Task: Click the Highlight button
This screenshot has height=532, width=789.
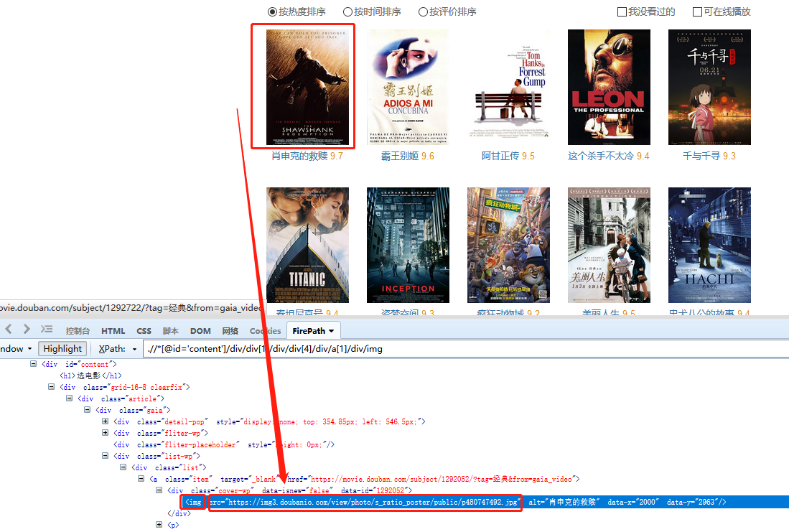Action: [x=62, y=349]
